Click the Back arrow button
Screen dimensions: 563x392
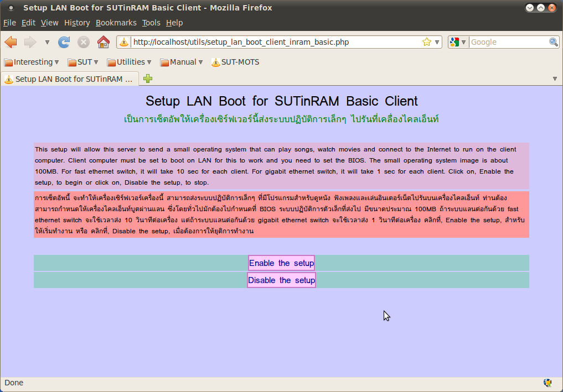(x=11, y=42)
